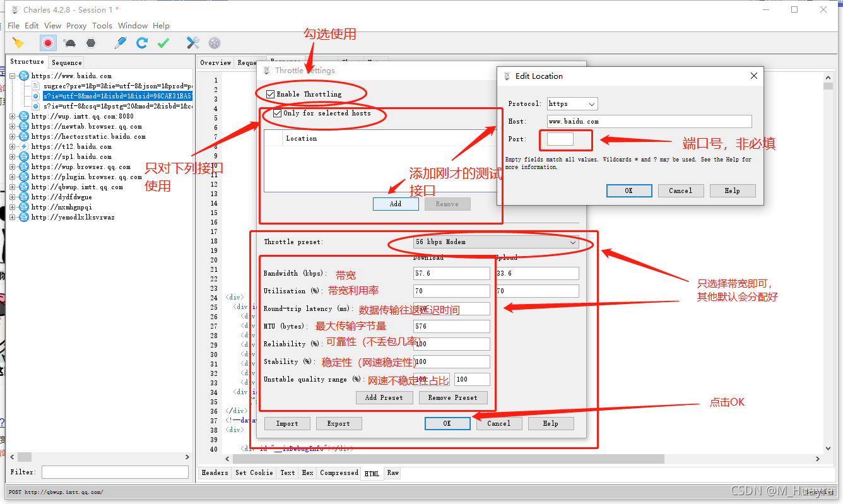Toggle throttling with the turtle icon

[x=70, y=43]
